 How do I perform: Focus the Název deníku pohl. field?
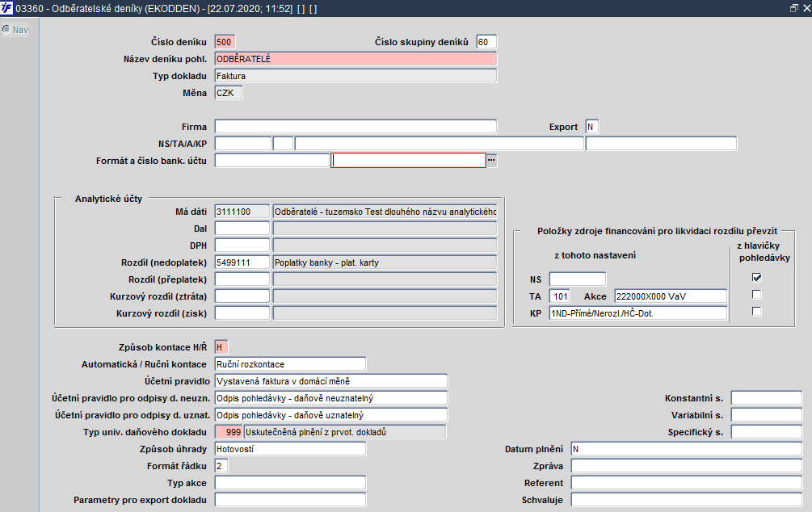pyautogui.click(x=356, y=59)
